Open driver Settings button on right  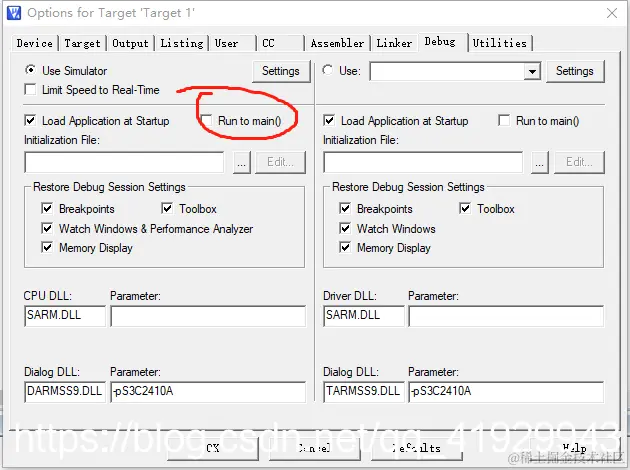coord(575,71)
